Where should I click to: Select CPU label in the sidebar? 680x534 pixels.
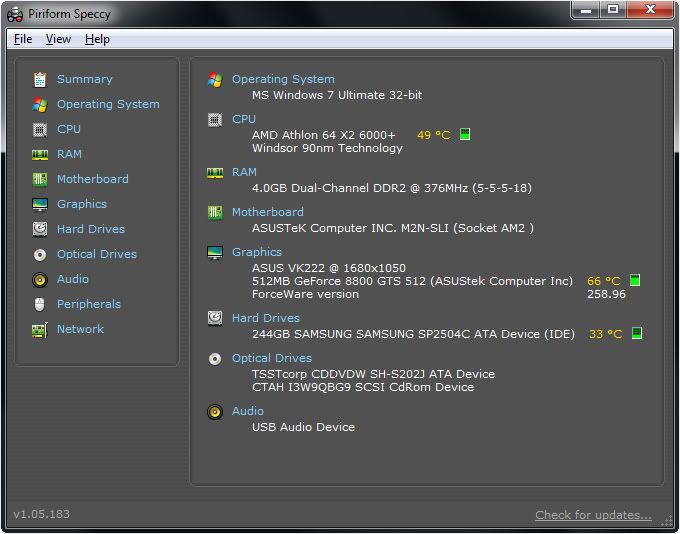[x=69, y=129]
